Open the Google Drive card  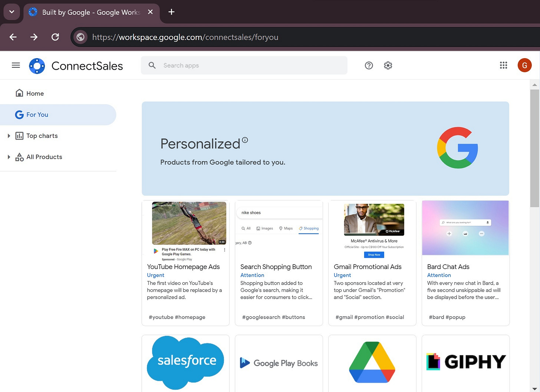pos(372,363)
